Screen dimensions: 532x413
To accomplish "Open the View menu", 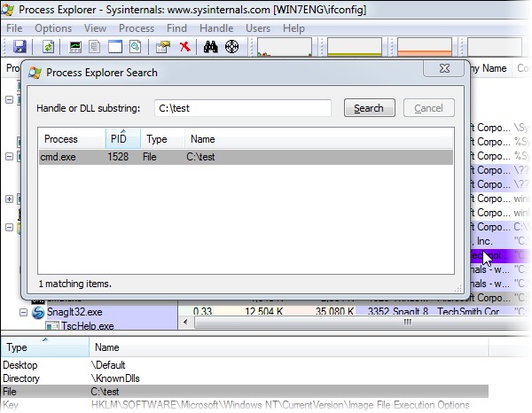I will click(96, 28).
